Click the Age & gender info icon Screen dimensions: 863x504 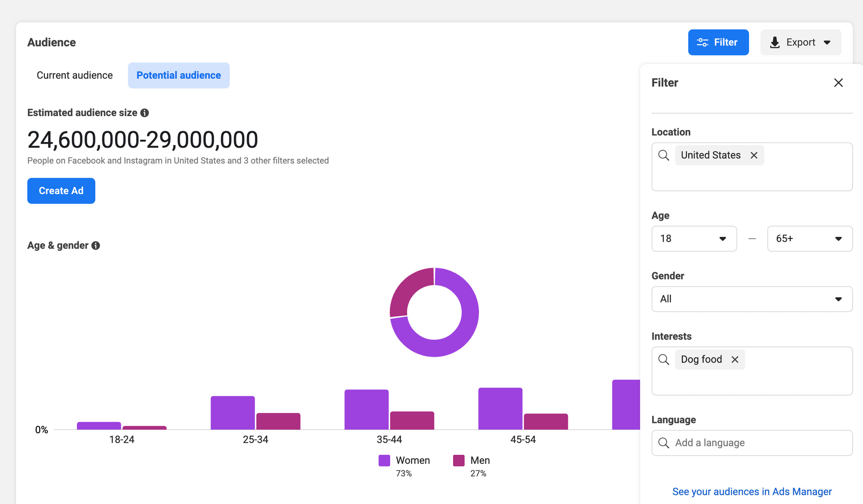coord(96,246)
